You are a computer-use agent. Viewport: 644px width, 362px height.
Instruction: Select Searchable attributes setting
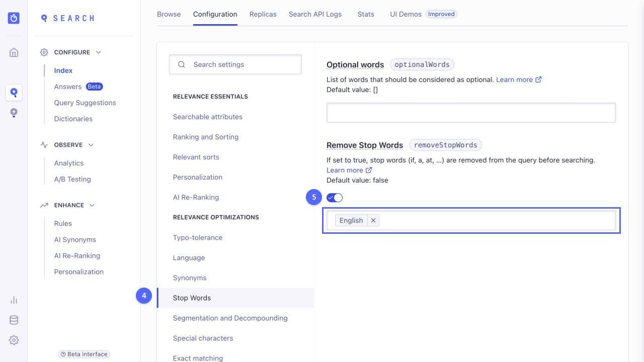click(208, 117)
